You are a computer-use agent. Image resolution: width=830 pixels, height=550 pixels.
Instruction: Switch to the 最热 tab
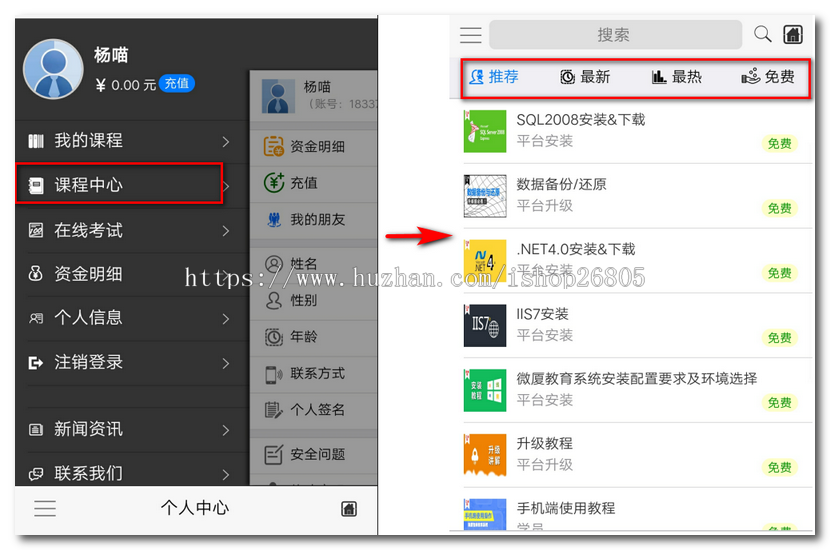677,77
